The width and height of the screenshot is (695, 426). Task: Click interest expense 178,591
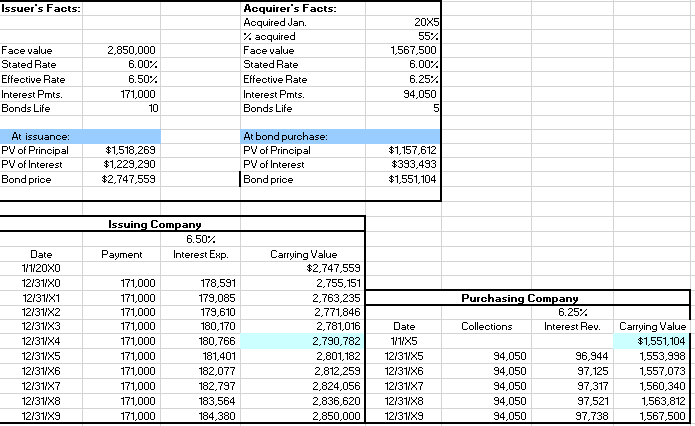217,283
